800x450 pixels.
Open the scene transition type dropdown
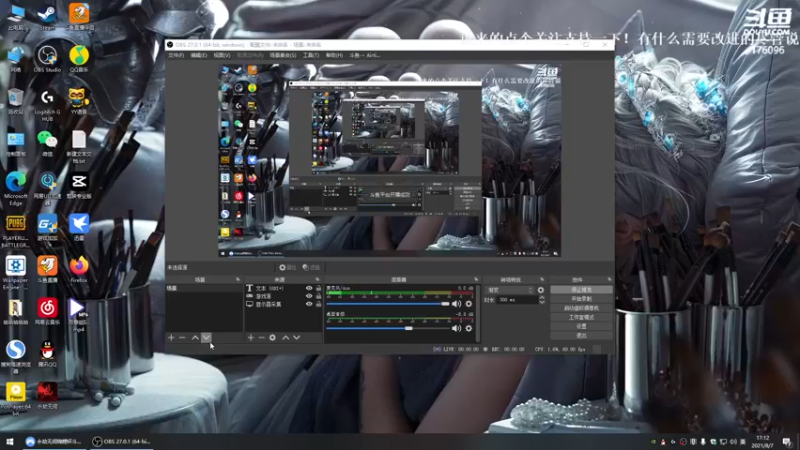tap(510, 290)
